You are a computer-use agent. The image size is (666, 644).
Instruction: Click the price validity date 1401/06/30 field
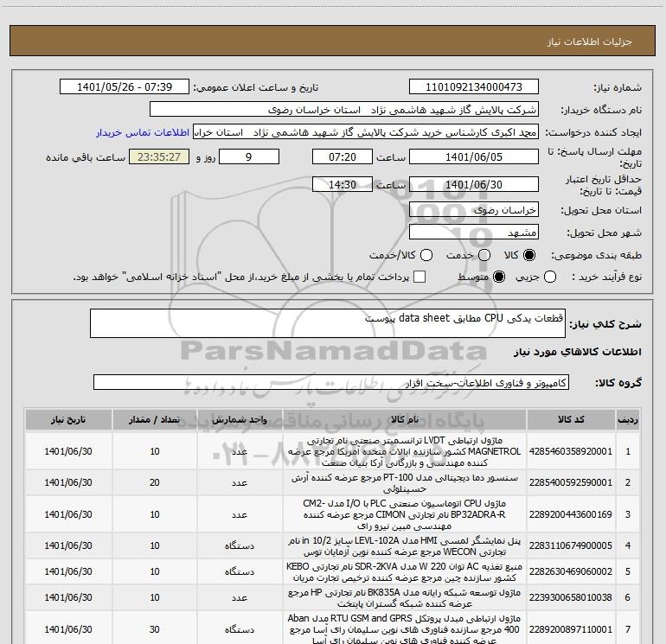coord(473,185)
